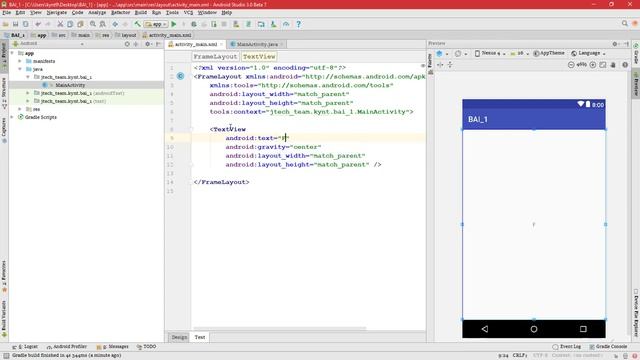Open Nexus 4 device dropdown
The image size is (640, 360).
point(490,53)
